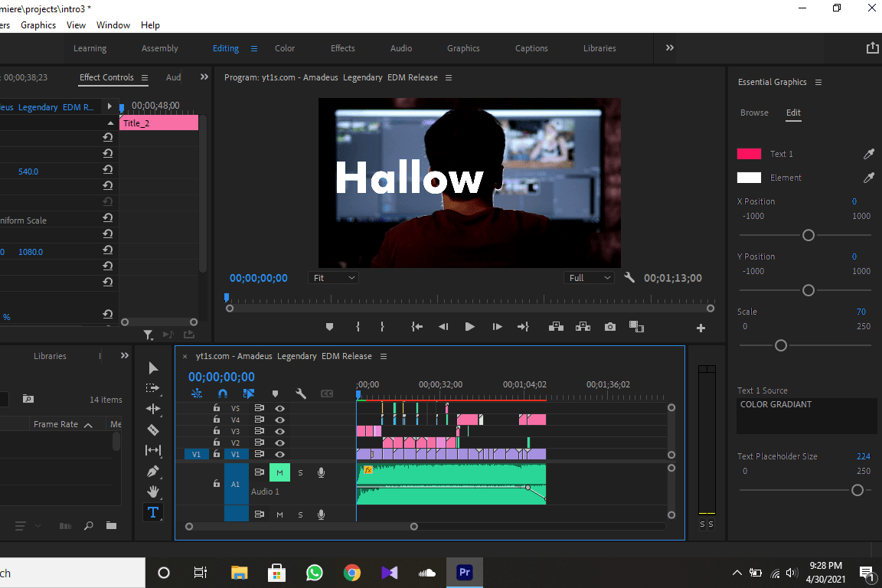Viewport: 882px width, 588px height.
Task: Switch to Browse in Essential Graphics
Action: [x=754, y=113]
